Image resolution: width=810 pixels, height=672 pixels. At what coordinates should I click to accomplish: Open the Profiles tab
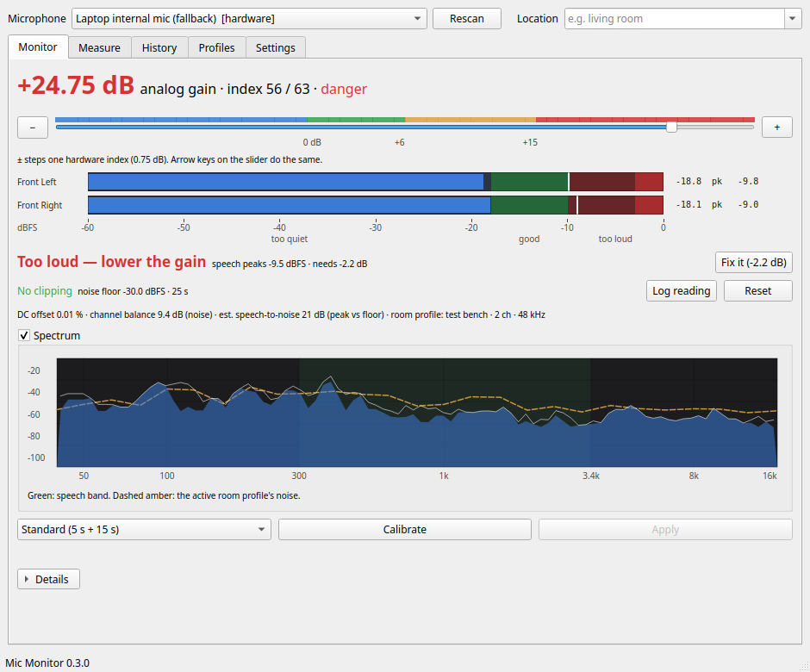(216, 47)
